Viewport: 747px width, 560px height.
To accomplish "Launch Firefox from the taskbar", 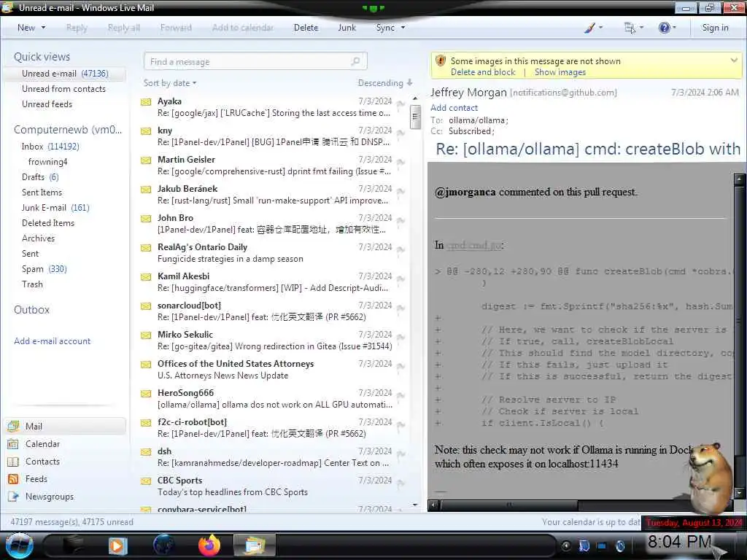I will tap(209, 545).
